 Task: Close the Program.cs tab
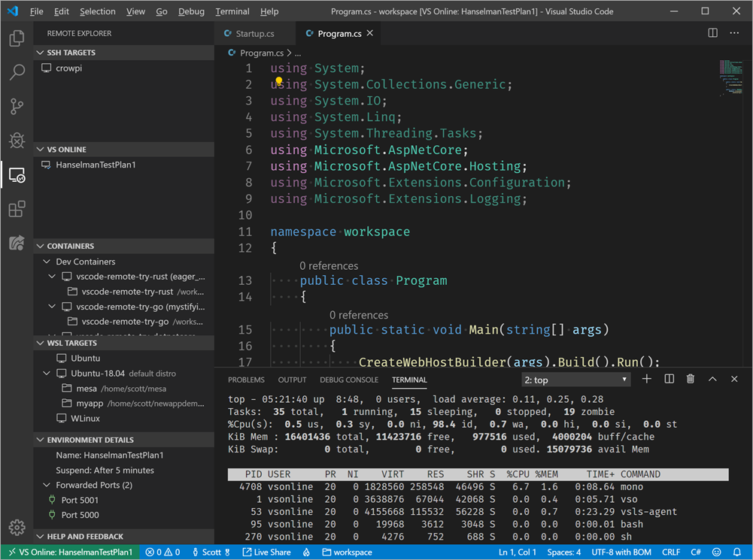370,33
